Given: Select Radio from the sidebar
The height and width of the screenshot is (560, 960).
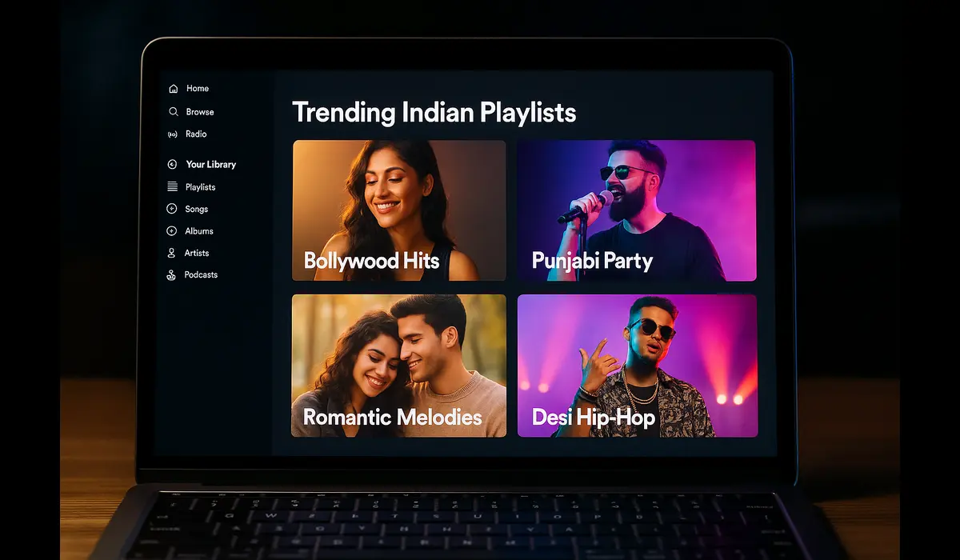Looking at the screenshot, I should 195,134.
